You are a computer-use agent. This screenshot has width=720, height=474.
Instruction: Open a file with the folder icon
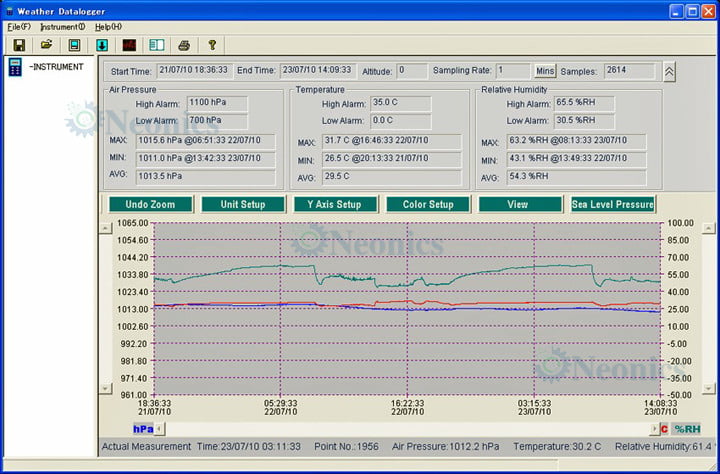[46, 45]
